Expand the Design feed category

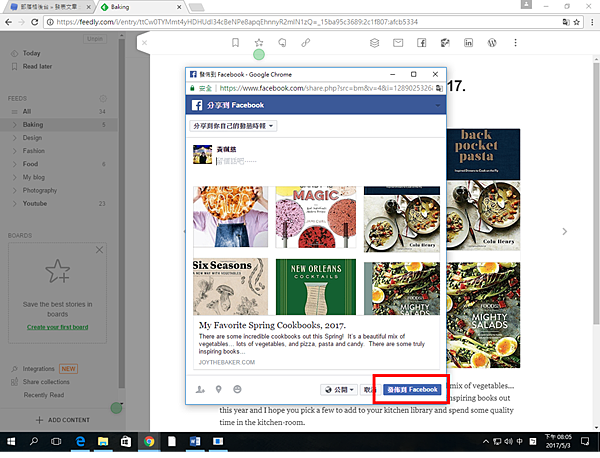point(15,138)
